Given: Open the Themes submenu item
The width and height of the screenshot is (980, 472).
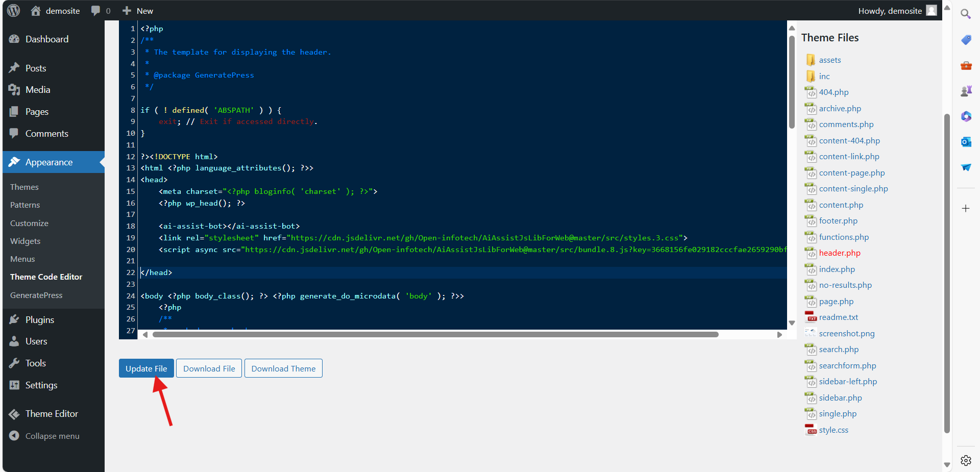Looking at the screenshot, I should (24, 187).
